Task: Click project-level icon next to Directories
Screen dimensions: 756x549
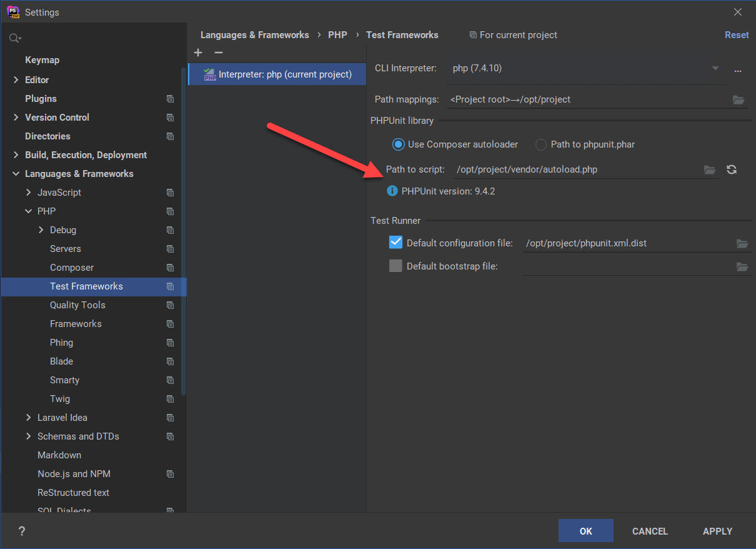Action: click(x=170, y=136)
